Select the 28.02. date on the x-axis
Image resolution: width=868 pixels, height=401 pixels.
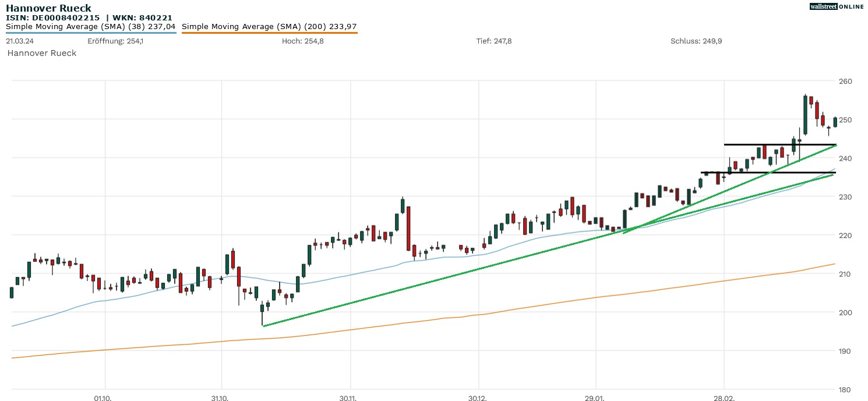pyautogui.click(x=723, y=398)
